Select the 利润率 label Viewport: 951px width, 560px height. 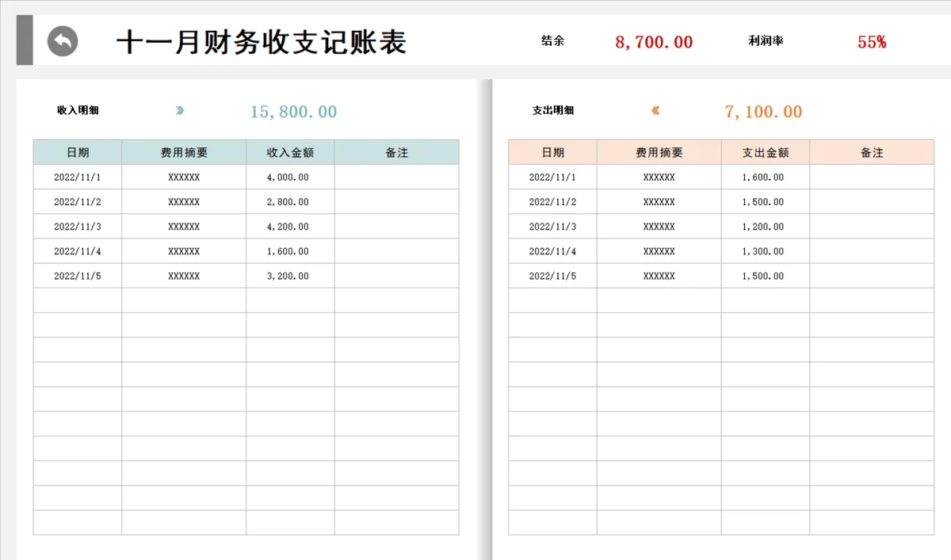tap(766, 40)
